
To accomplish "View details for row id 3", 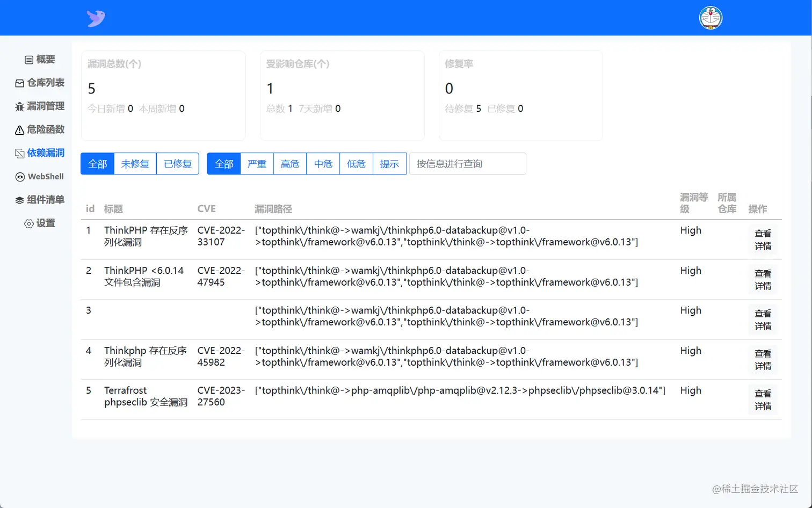I will (x=763, y=320).
